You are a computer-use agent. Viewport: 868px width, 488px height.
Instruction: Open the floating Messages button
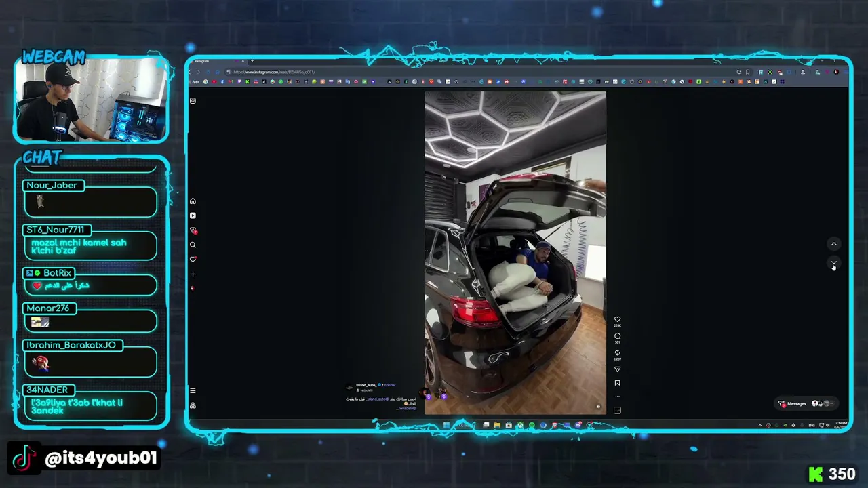pos(806,403)
